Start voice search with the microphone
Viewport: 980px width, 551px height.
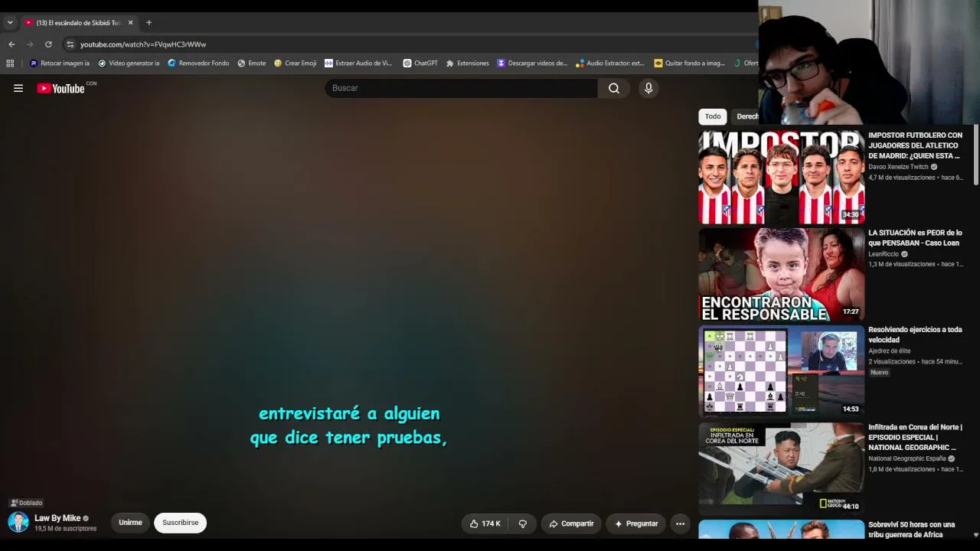click(x=648, y=88)
